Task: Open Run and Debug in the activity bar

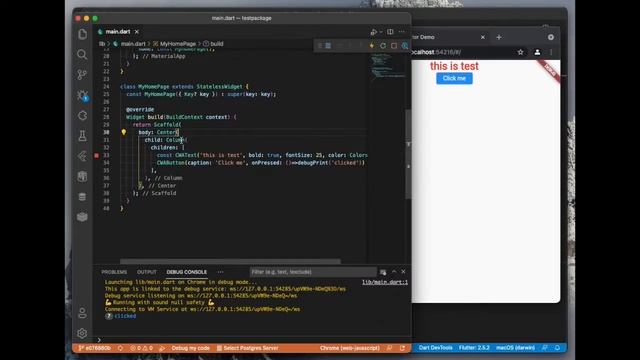Action: 82,96
